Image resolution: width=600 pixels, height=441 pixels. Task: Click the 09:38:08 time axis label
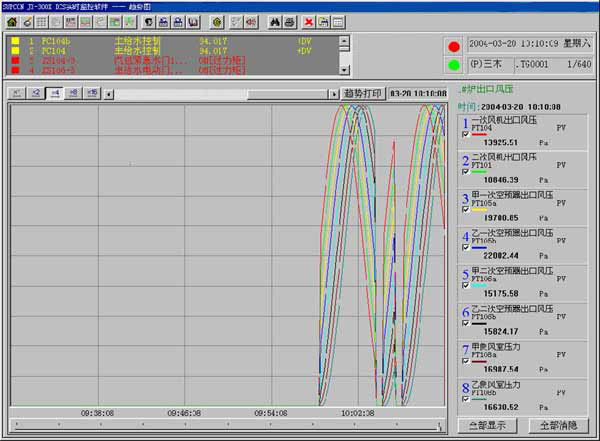[x=97, y=413]
